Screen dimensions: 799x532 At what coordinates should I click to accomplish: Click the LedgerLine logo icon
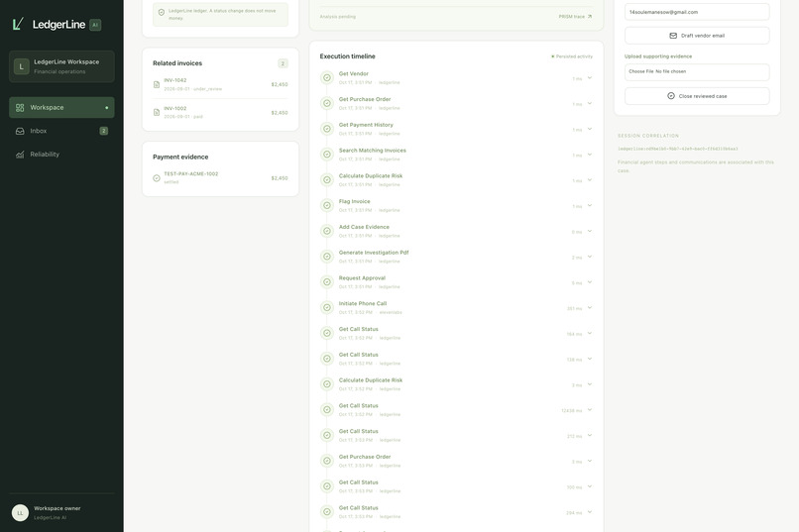pyautogui.click(x=19, y=24)
